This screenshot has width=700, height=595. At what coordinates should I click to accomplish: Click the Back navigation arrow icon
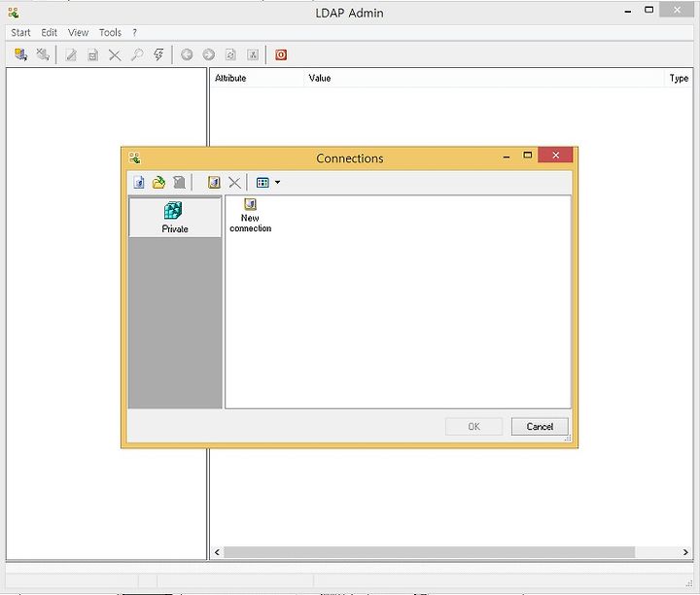tap(187, 54)
